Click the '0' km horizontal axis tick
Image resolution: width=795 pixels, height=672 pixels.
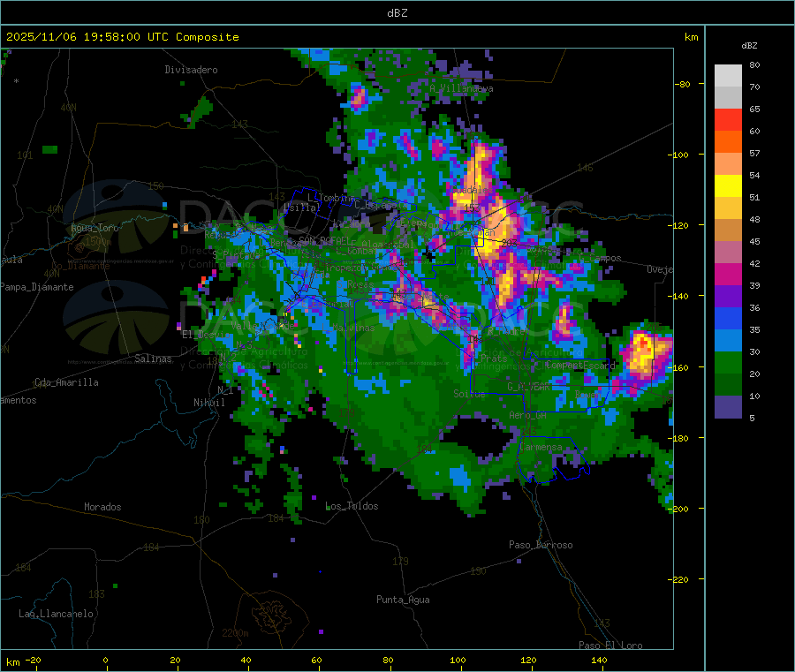105,660
